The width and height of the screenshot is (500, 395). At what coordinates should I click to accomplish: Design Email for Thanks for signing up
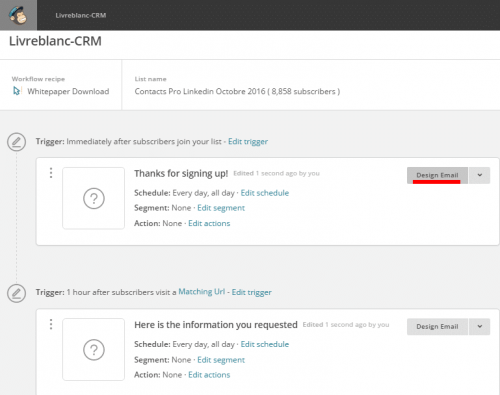point(437,175)
